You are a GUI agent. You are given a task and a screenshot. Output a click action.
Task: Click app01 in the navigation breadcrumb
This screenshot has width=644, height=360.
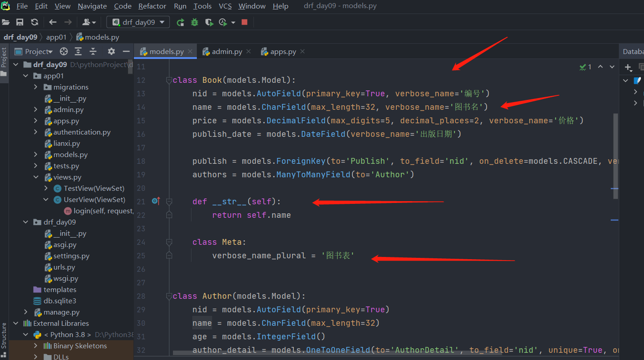point(56,37)
